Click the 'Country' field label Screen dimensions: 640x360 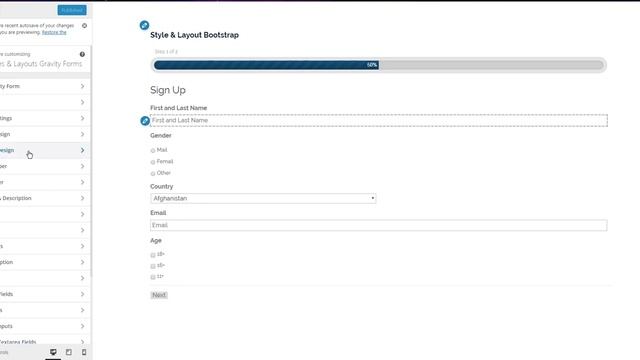pos(162,187)
